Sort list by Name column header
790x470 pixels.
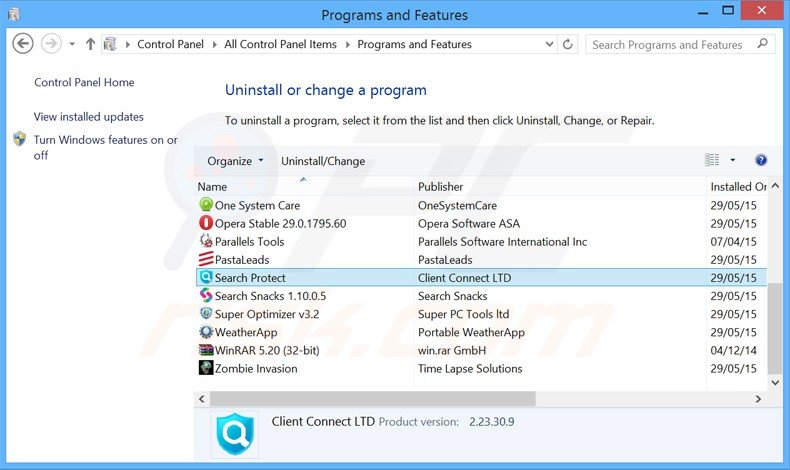212,186
